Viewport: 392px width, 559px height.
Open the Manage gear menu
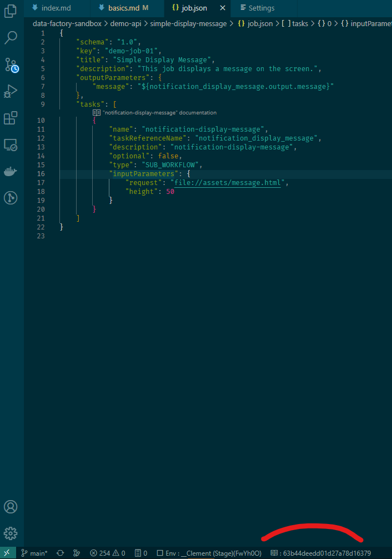tap(11, 533)
